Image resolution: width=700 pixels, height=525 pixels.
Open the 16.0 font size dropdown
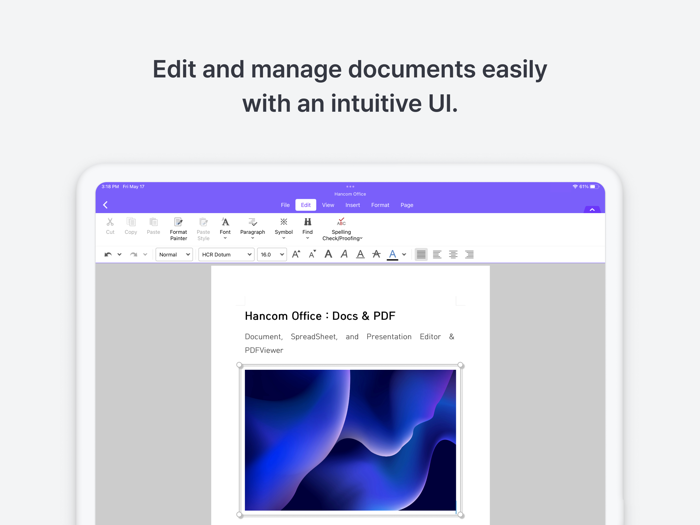(x=272, y=254)
